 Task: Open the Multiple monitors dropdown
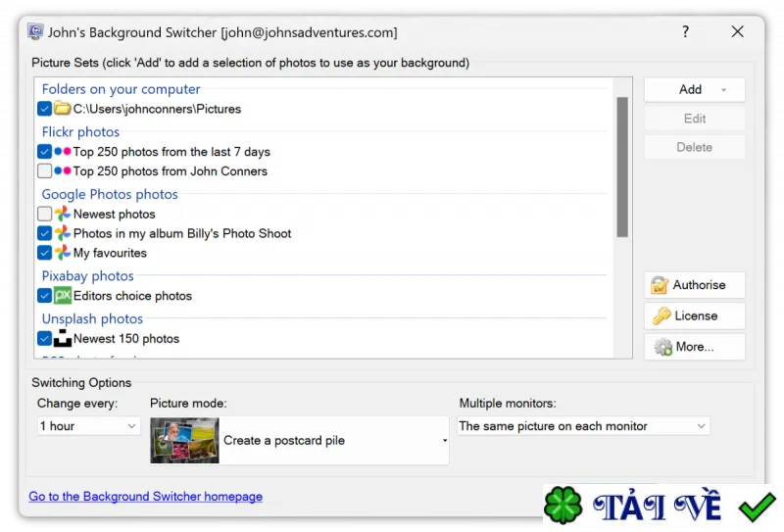(x=583, y=426)
